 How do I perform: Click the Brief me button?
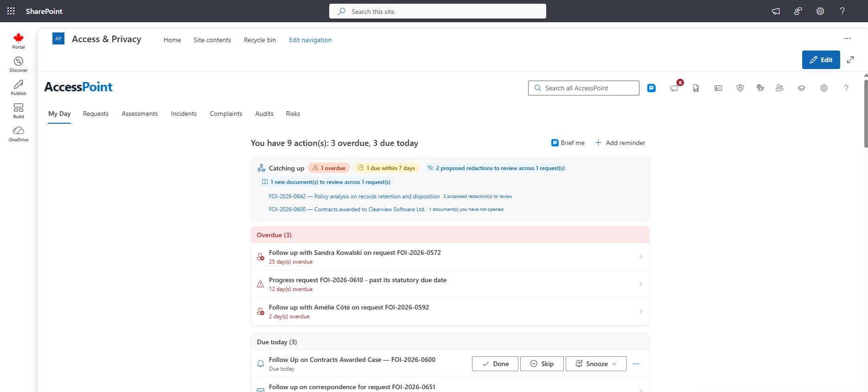pyautogui.click(x=568, y=143)
